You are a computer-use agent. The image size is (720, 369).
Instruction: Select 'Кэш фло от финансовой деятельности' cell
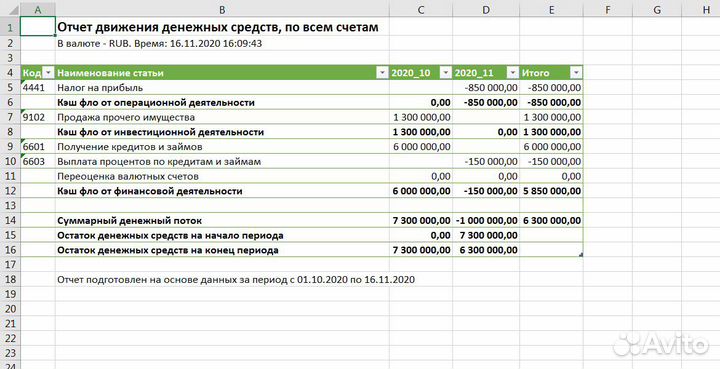click(x=222, y=191)
